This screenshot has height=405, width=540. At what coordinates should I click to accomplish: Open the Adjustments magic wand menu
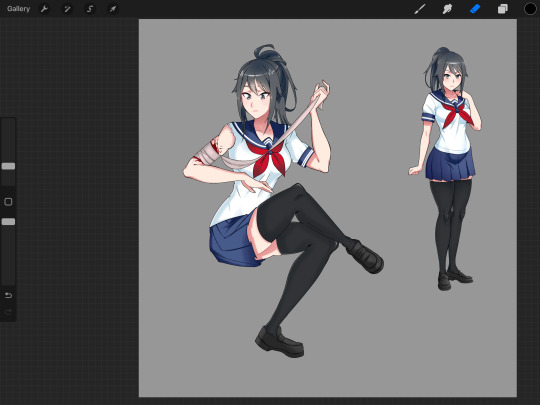coord(67,9)
